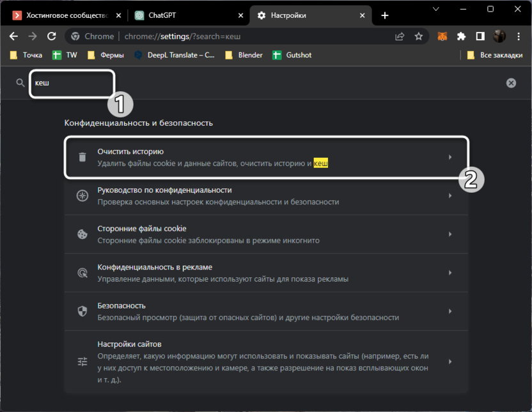This screenshot has height=412, width=532.
Task: Close the ChatGPT tab
Action: (240, 15)
